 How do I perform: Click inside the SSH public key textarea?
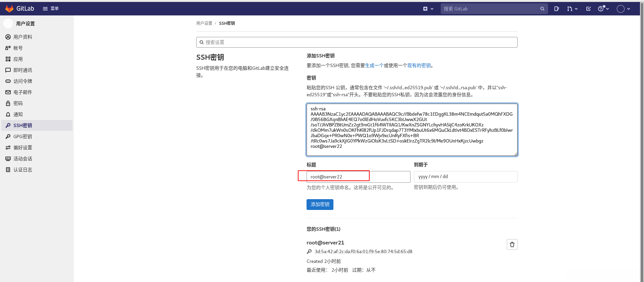click(412, 130)
